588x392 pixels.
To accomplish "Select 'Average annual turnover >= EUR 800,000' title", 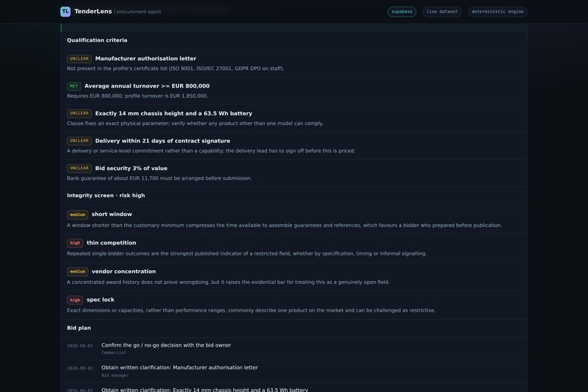I will click(x=147, y=86).
